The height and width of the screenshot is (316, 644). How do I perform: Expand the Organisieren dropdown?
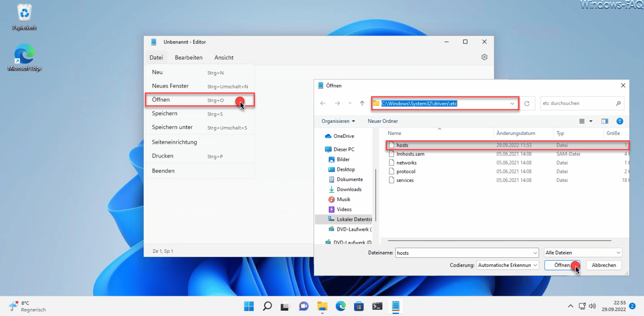[337, 121]
